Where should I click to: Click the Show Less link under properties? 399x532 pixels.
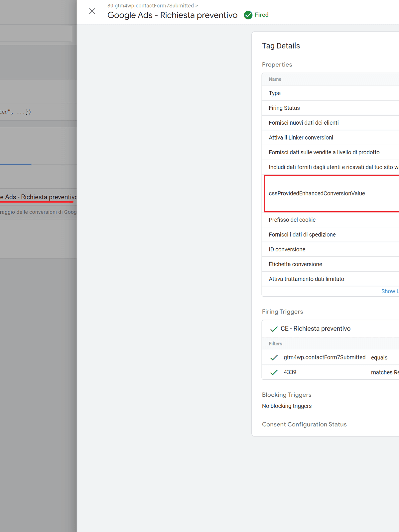(390, 291)
